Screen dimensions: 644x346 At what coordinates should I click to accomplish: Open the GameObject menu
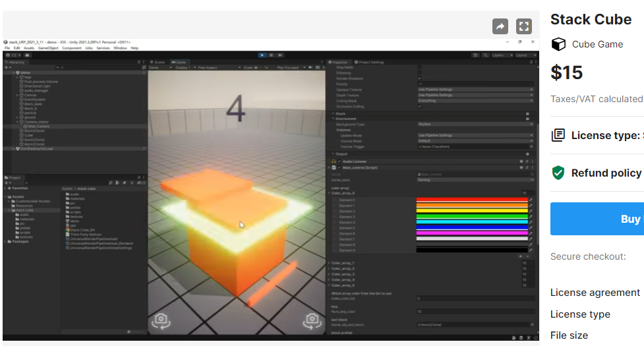tap(48, 48)
